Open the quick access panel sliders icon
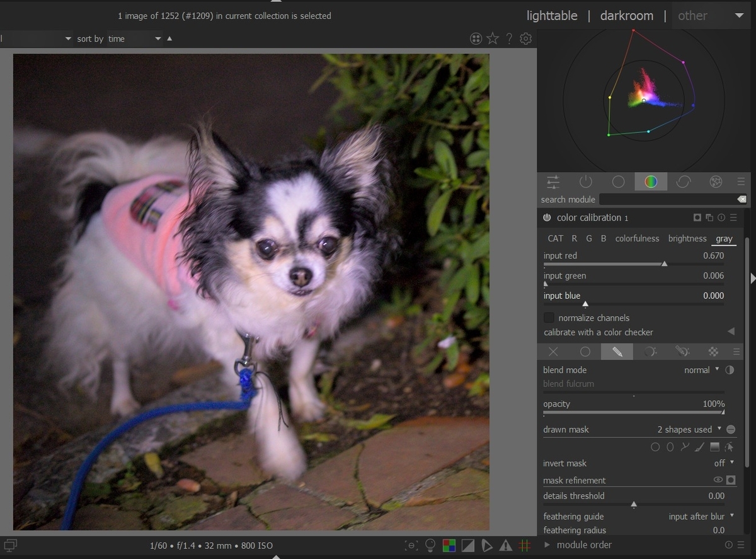 [553, 182]
